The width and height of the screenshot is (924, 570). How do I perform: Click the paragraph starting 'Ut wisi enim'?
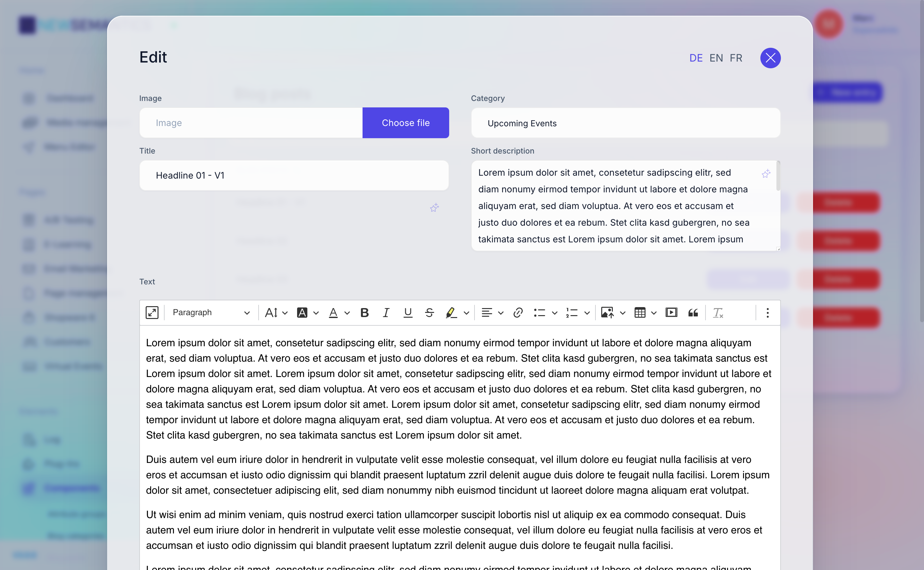click(454, 530)
